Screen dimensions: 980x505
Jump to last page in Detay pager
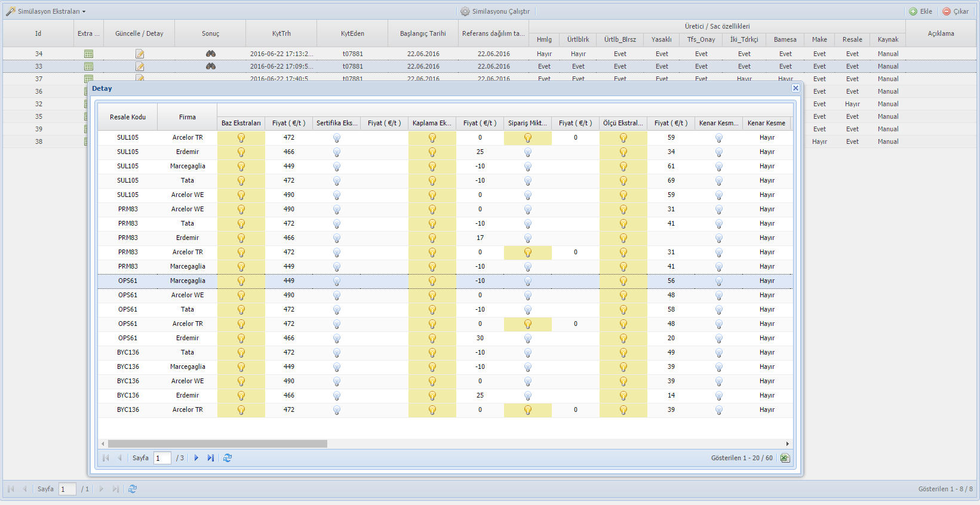click(x=211, y=458)
